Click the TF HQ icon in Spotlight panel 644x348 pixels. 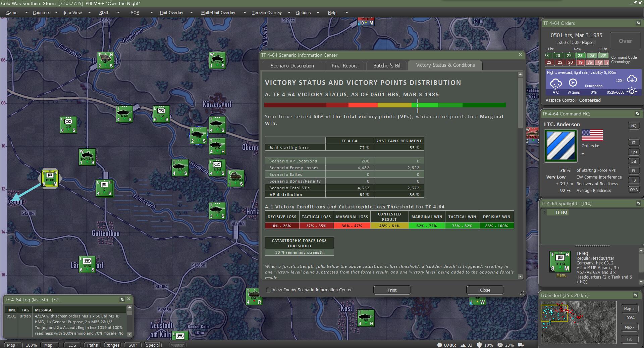point(560,262)
